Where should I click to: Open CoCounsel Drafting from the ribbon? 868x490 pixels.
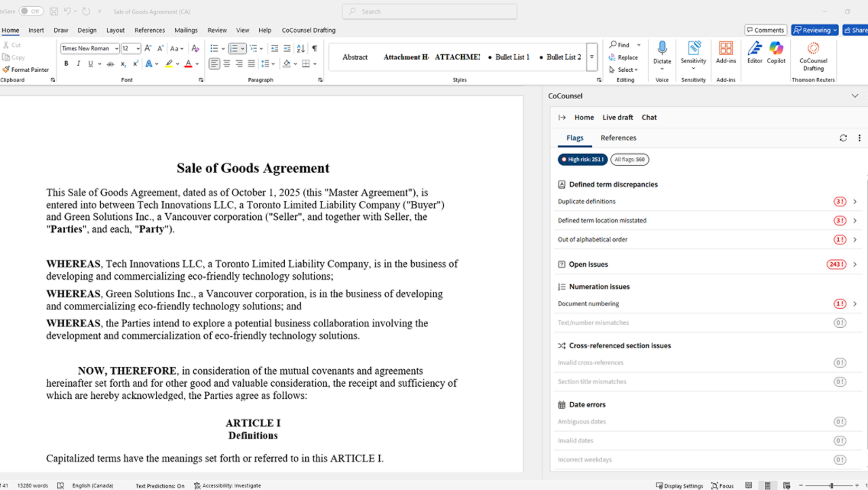813,53
